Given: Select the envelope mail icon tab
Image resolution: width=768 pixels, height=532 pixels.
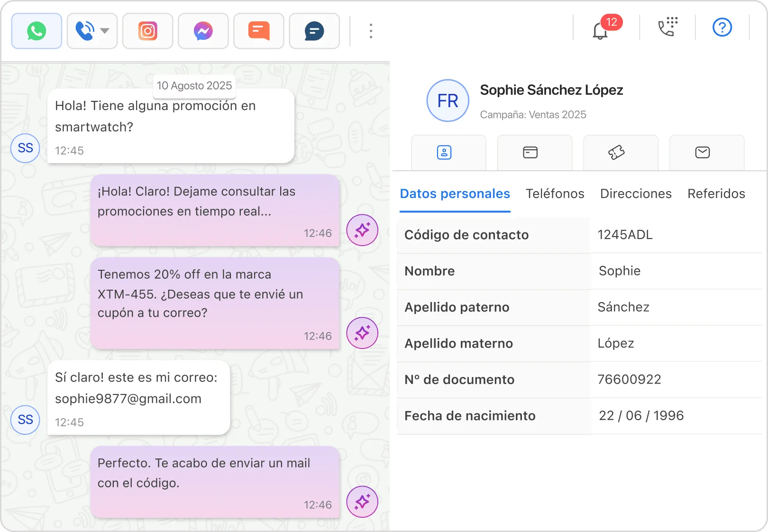Looking at the screenshot, I should pyautogui.click(x=706, y=153).
